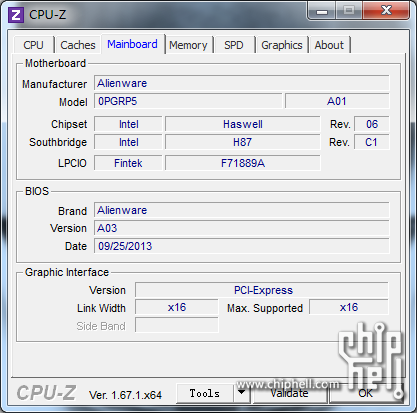Click the Graphic Interface Version PCI-Express
Viewport: 417px width, 413px height.
pyautogui.click(x=262, y=290)
